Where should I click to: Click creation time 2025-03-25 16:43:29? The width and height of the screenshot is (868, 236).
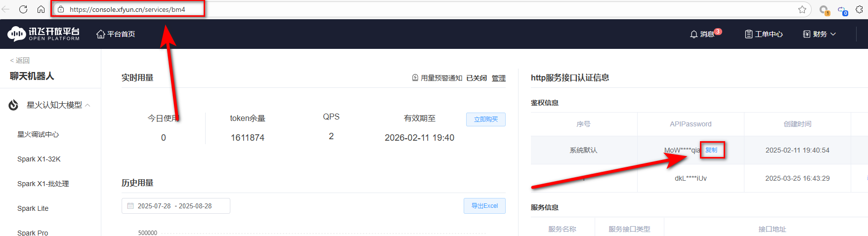click(x=797, y=178)
